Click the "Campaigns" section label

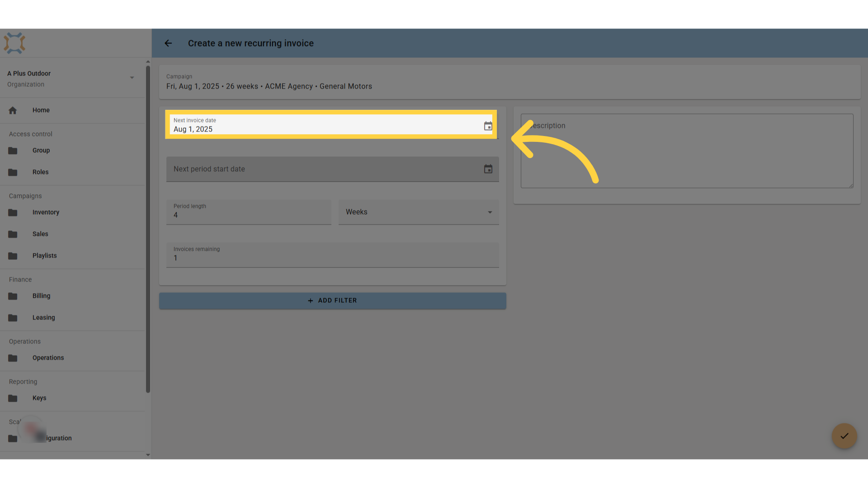25,196
